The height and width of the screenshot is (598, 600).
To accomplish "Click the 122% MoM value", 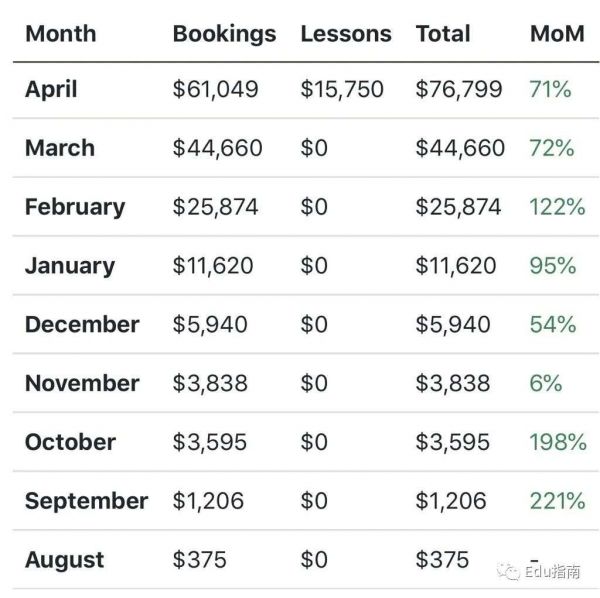I will pos(557,207).
